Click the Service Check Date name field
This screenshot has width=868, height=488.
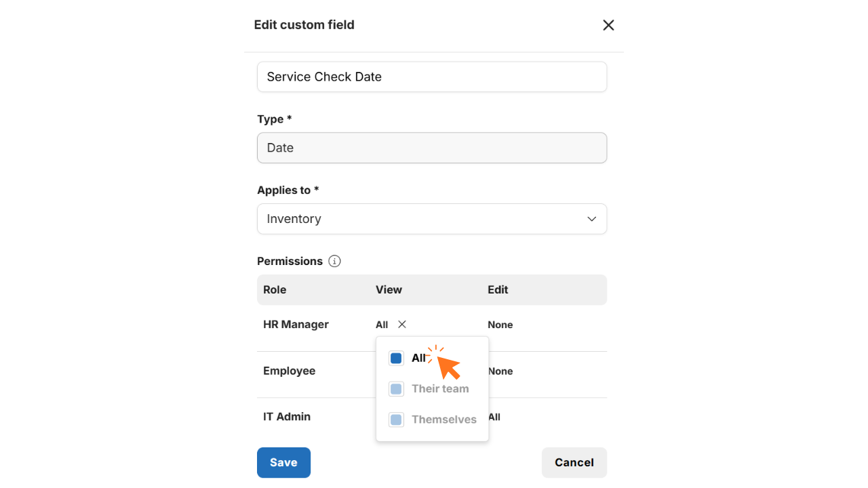pyautogui.click(x=431, y=77)
